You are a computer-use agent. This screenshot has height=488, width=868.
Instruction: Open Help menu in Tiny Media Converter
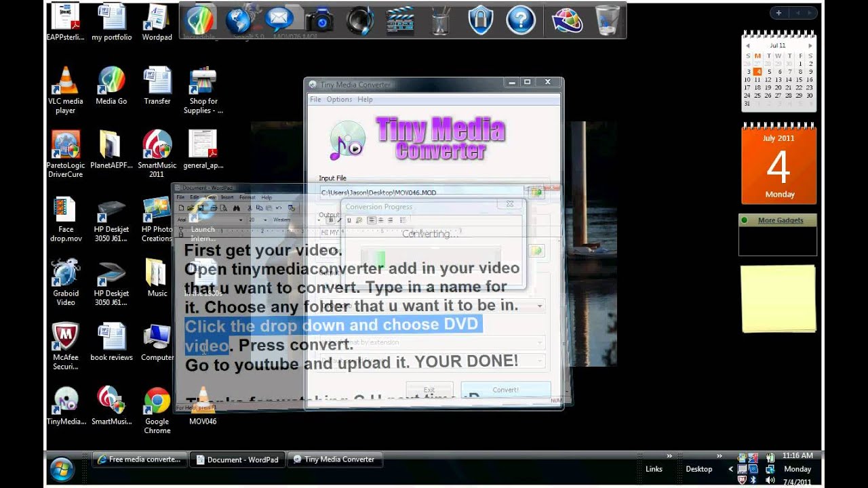point(365,99)
